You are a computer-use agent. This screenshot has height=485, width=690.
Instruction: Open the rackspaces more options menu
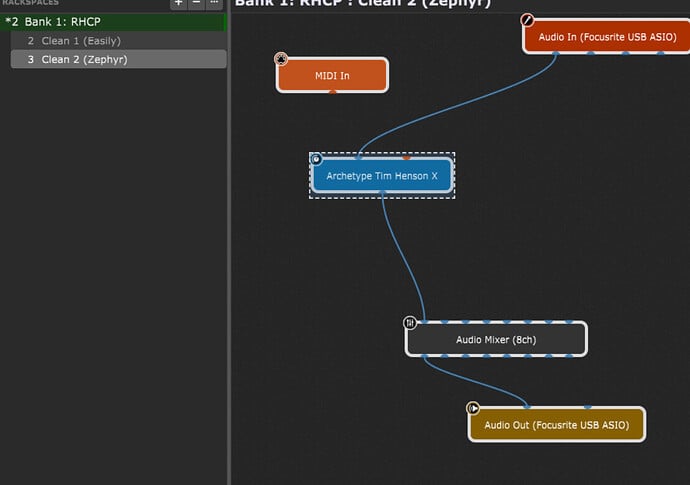[214, 3]
